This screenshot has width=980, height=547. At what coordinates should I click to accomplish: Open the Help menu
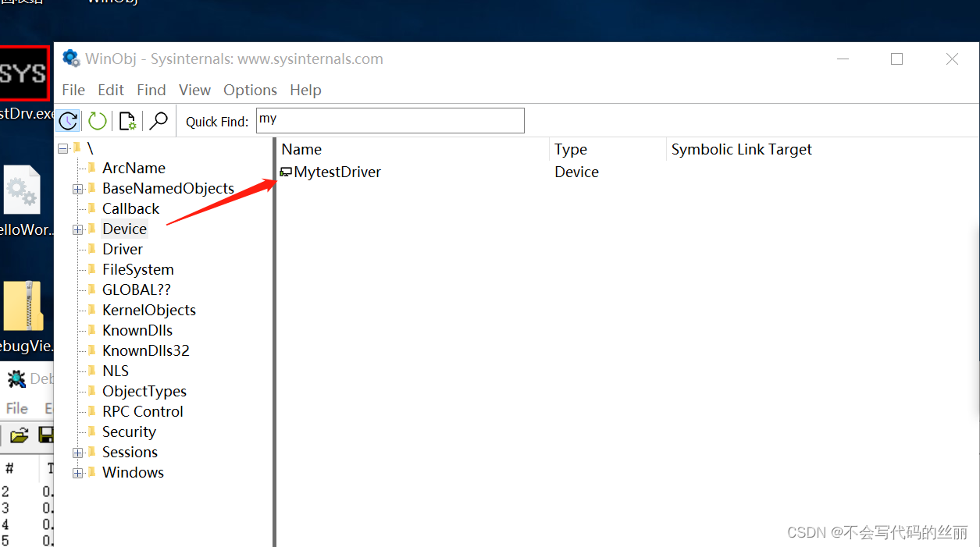pos(305,90)
